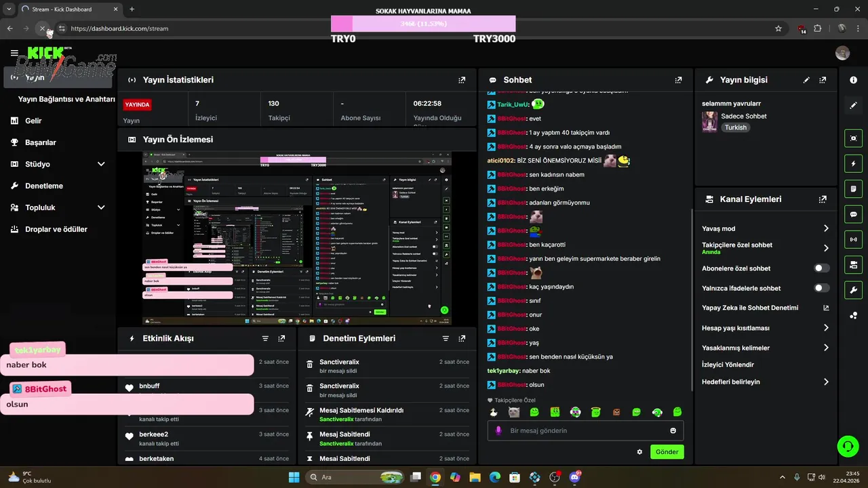Toggle the chat bubble icon in right sidebar

[853, 213]
